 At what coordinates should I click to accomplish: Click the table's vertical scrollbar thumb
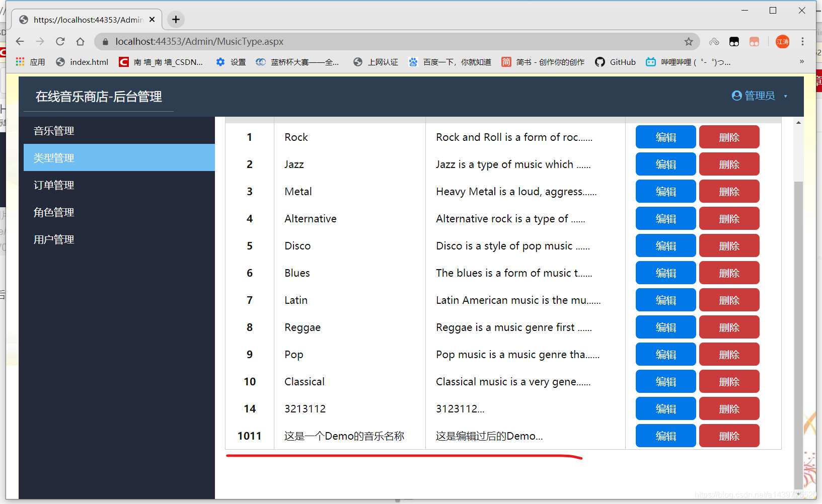click(x=798, y=334)
